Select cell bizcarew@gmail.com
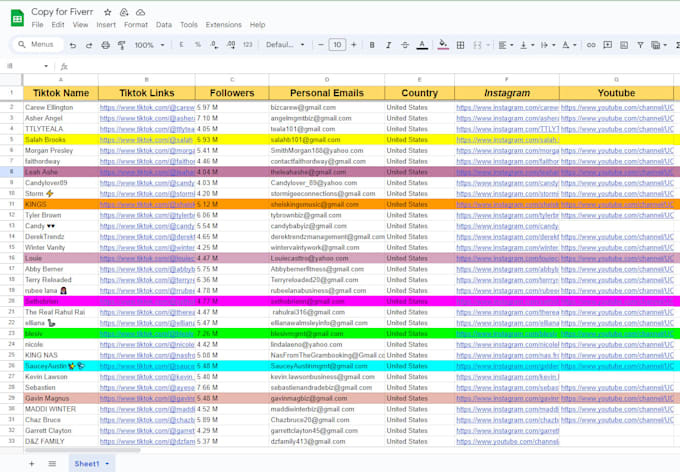Viewport: 680px width, 472px height. coord(327,107)
